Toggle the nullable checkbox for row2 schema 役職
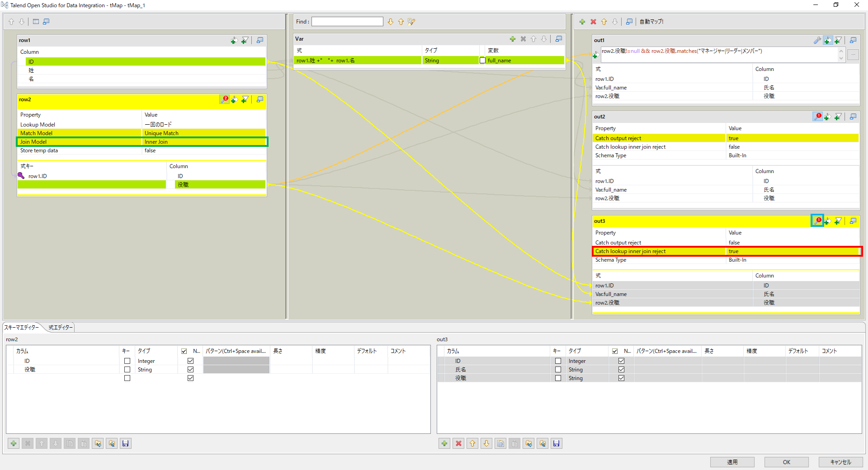The image size is (868, 470). [x=190, y=370]
